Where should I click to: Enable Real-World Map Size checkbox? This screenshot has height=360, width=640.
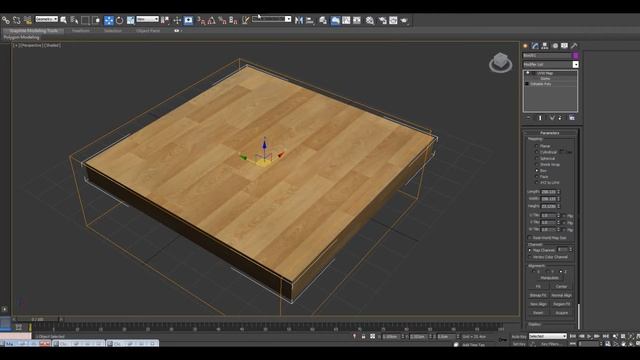[x=530, y=238]
